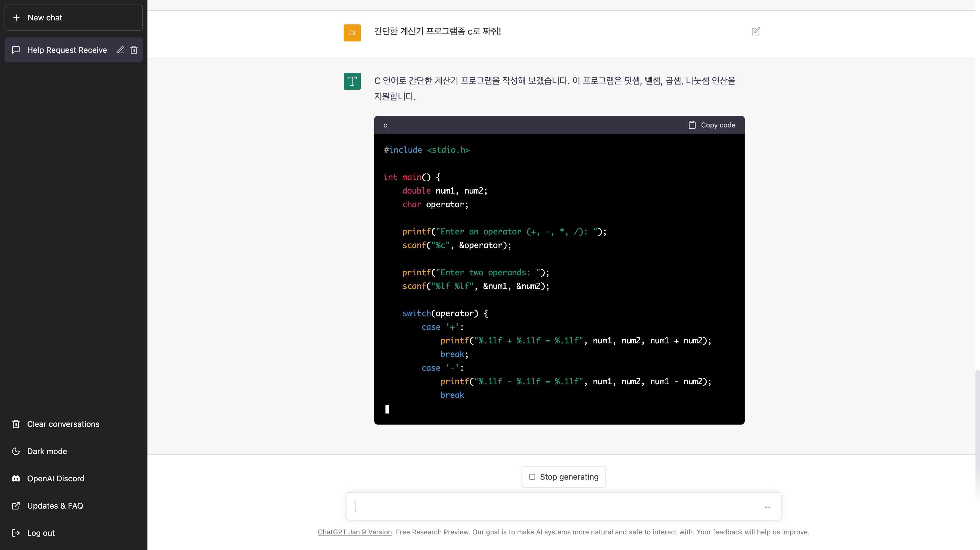Click the '#include <stdio.h>' code line
980x550 pixels.
(426, 150)
